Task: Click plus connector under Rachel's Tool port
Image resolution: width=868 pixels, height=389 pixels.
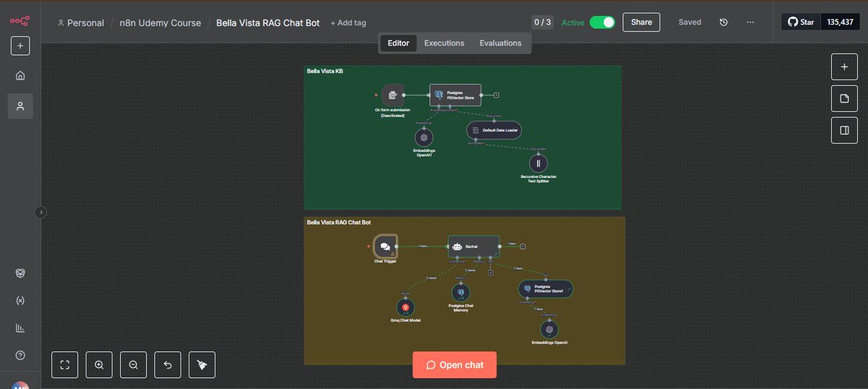Action: 490,272
